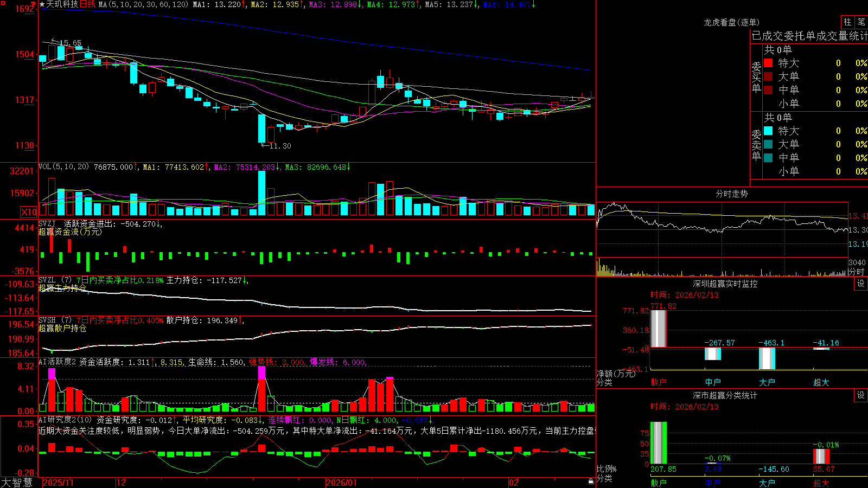The image size is (868, 488).
Task: Click the yellow MA2: 12.935 value
Action: point(275,4)
